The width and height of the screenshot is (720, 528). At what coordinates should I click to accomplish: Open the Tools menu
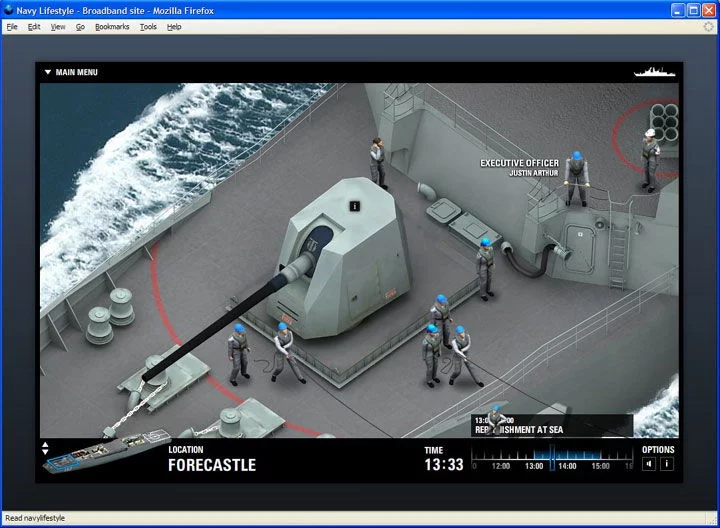point(148,27)
